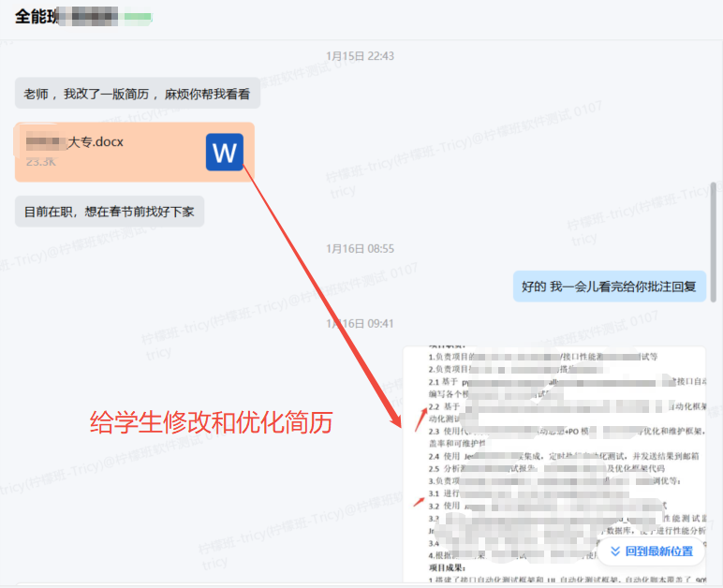This screenshot has width=723, height=588.
Task: Click the red text 给学生修改和优化简历
Action: pos(211,423)
